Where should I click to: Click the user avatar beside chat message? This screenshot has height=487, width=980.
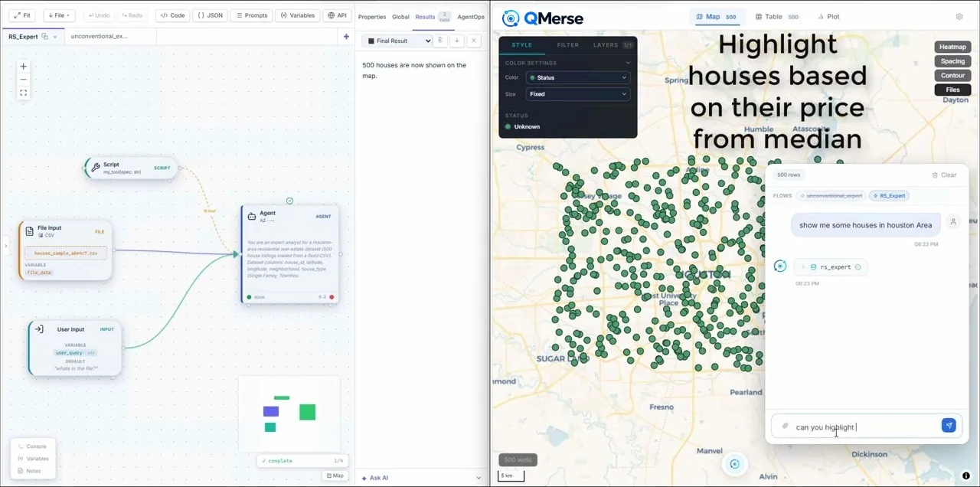[953, 222]
